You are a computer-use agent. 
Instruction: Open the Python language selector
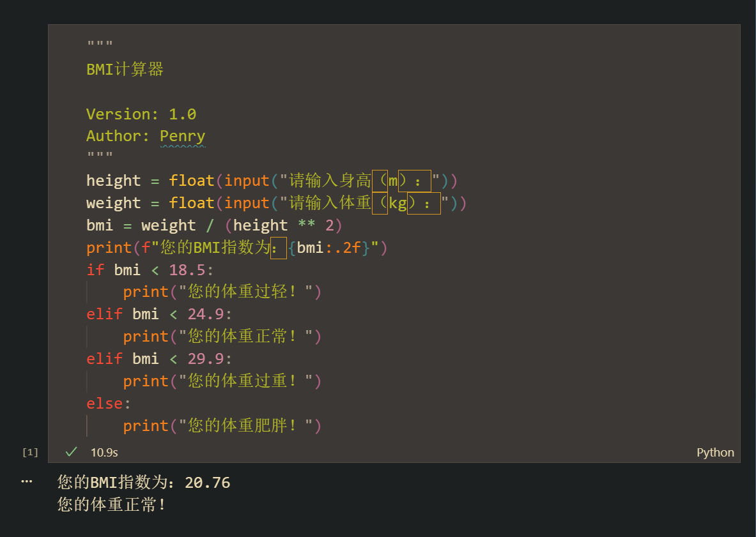coord(715,452)
